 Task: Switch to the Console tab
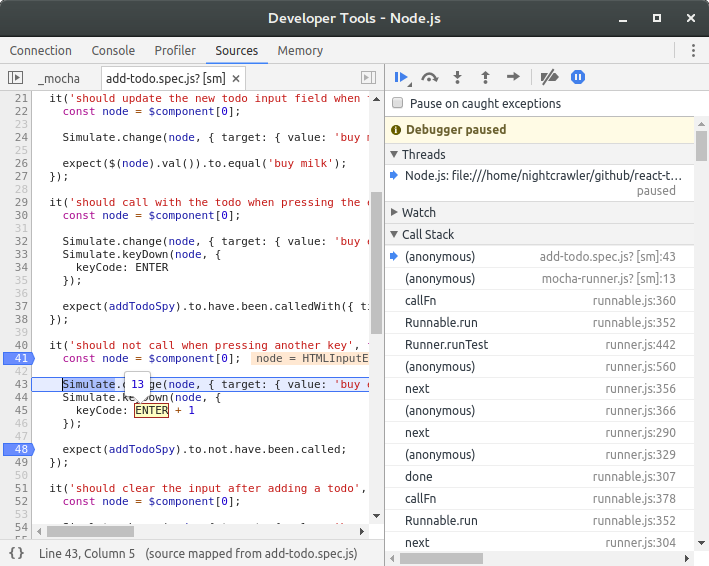pos(113,51)
